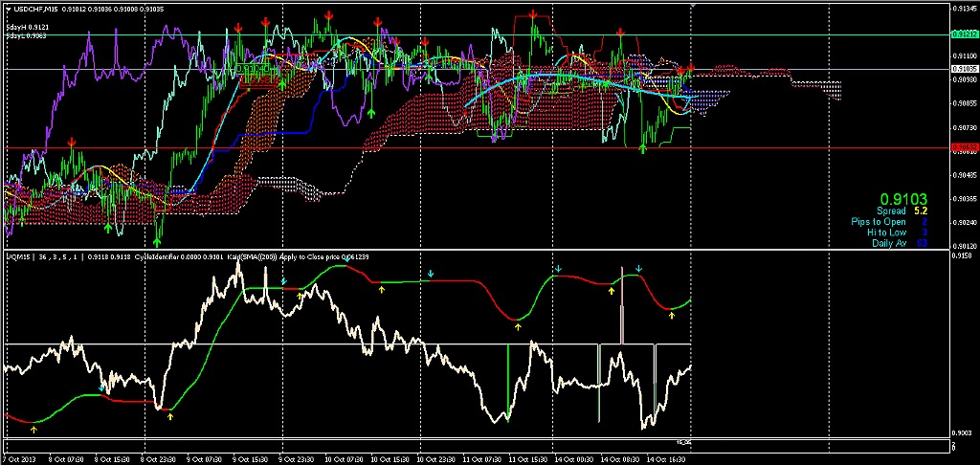Screen dimensions: 980x465
Task: Click the red sell arrow at the highest peak
Action: (x=532, y=15)
